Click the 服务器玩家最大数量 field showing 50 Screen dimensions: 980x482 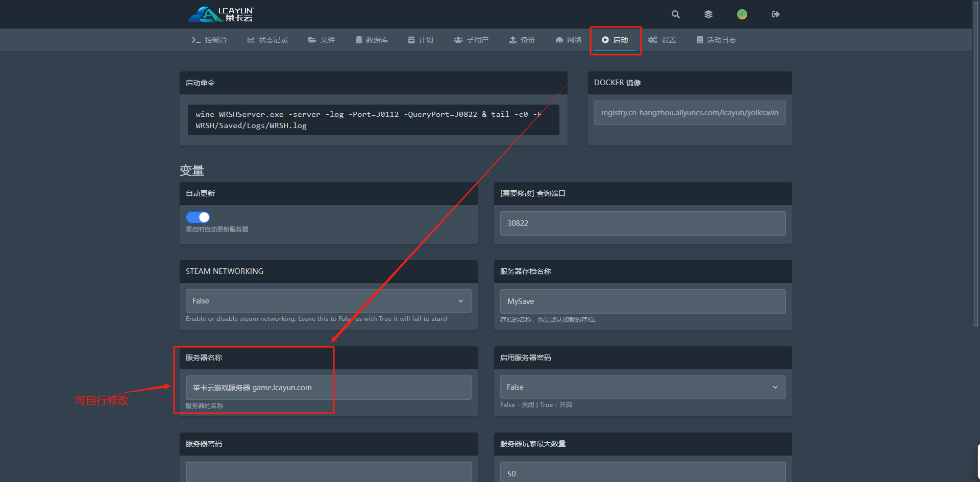tap(643, 472)
